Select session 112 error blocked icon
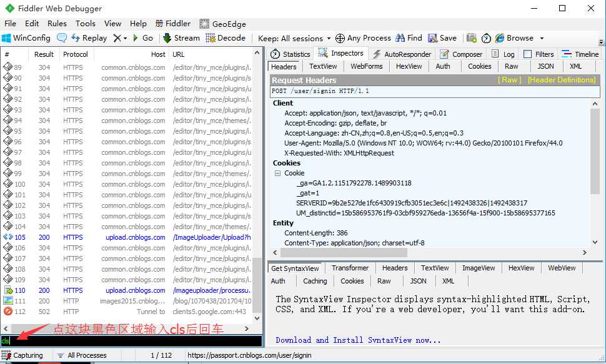This screenshot has height=364, width=606. click(8, 311)
